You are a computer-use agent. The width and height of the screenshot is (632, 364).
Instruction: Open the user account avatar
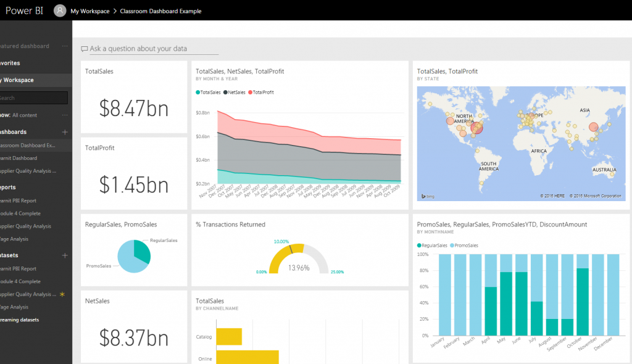[59, 10]
